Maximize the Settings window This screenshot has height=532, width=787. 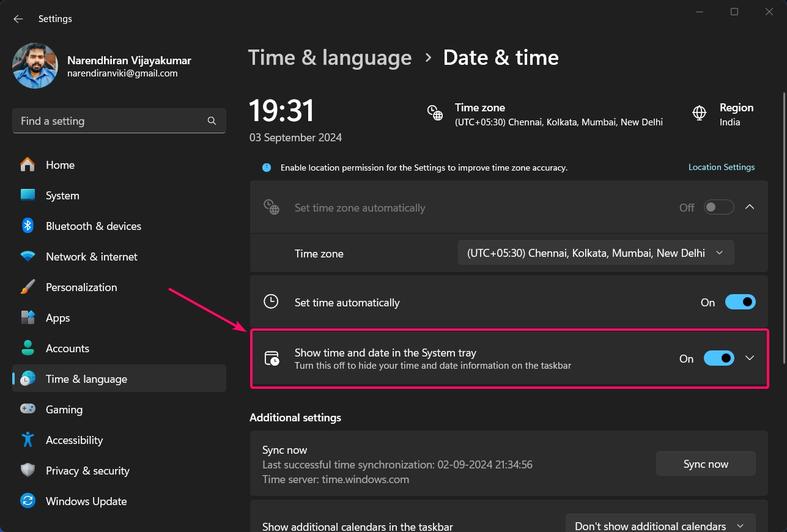(x=734, y=12)
